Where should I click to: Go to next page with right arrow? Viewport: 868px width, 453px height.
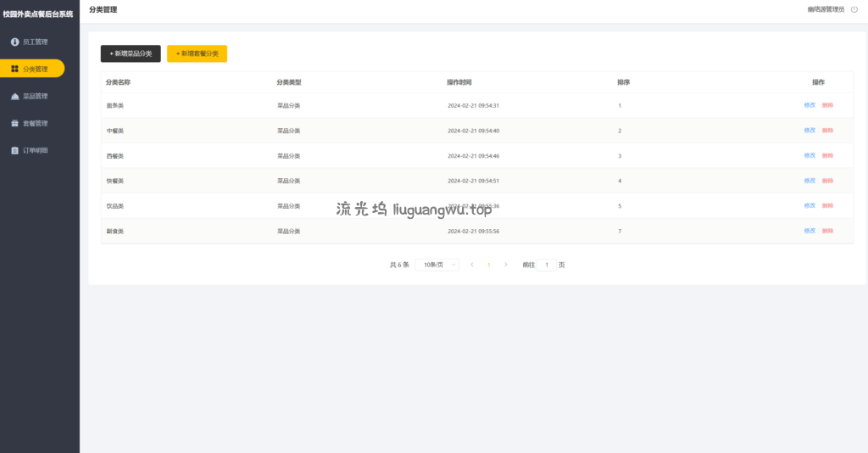(506, 265)
